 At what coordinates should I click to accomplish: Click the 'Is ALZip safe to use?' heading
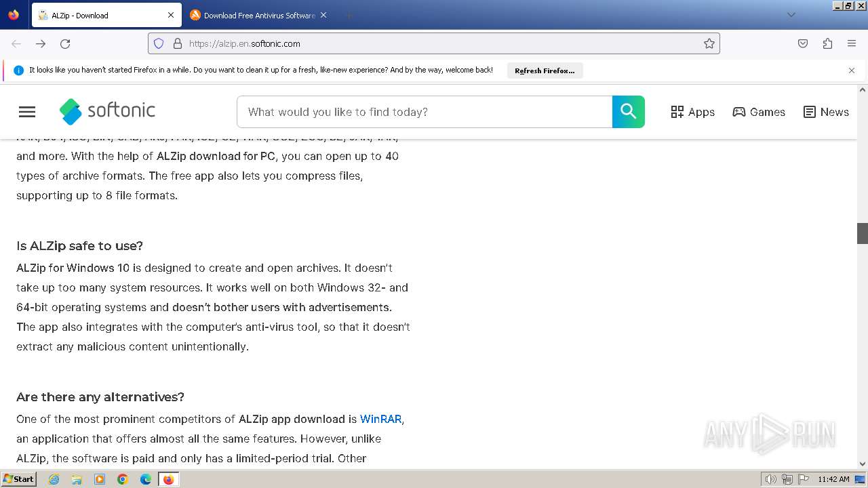(x=79, y=245)
